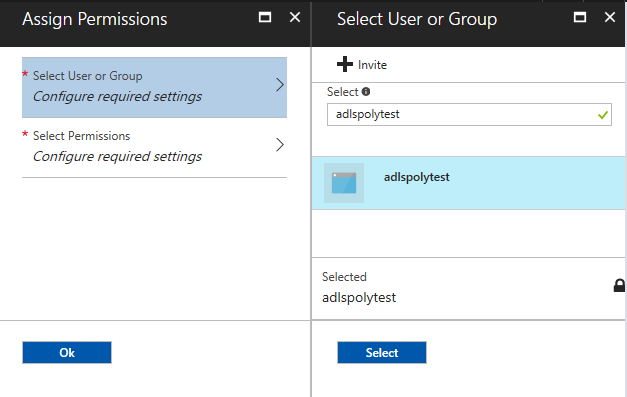627x397 pixels.
Task: Click the Select label above search field
Action: pyautogui.click(x=343, y=92)
